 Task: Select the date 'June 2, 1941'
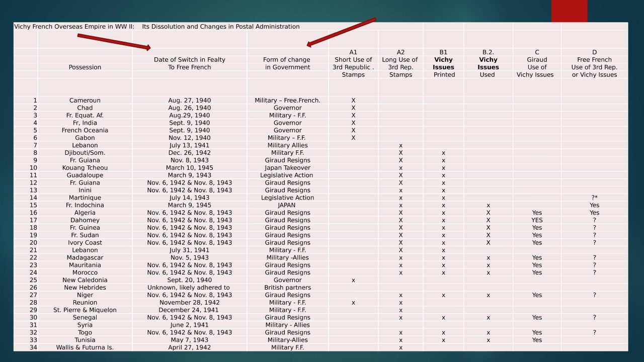coord(190,325)
